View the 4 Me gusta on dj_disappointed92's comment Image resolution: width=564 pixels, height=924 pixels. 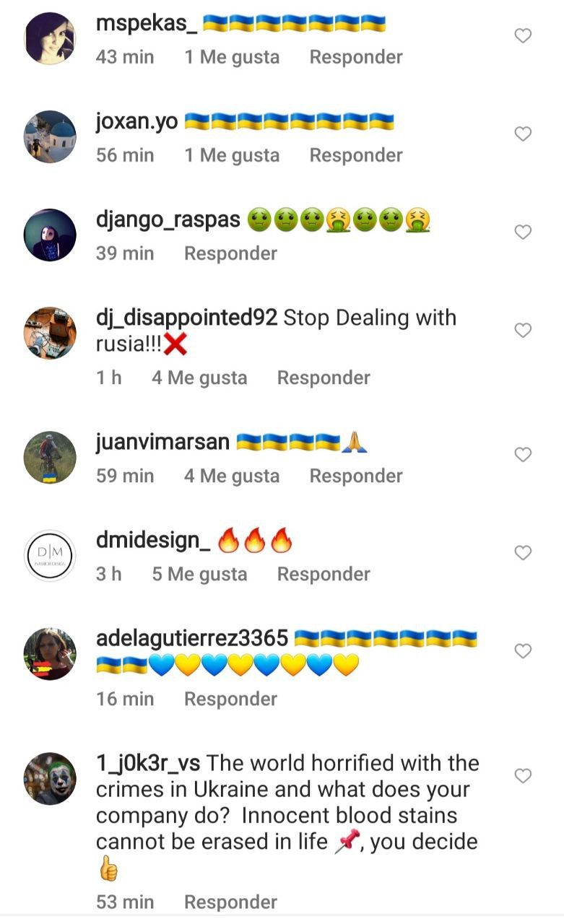click(199, 378)
